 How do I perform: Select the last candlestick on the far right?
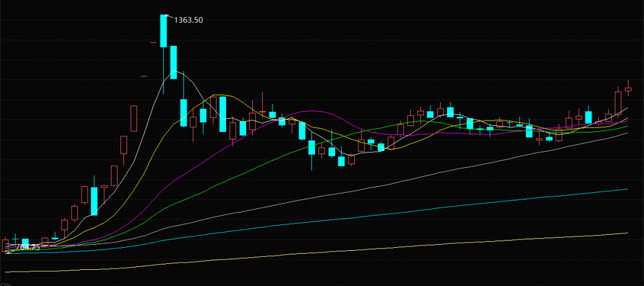[628, 90]
